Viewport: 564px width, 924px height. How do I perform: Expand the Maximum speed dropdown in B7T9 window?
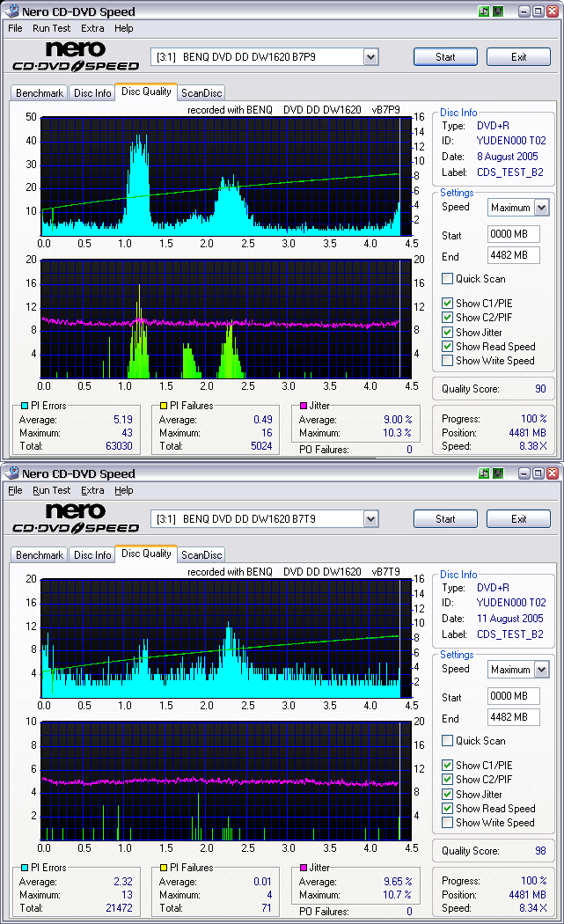click(x=541, y=670)
